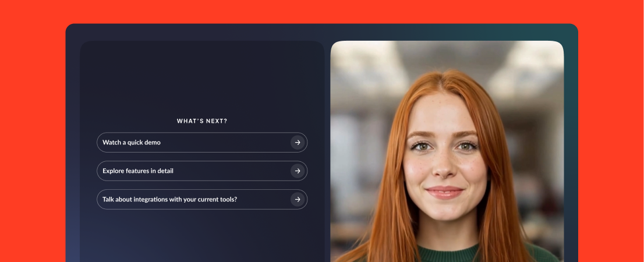Click the Explore features in detail text label
The width and height of the screenshot is (644, 262).
coord(138,171)
